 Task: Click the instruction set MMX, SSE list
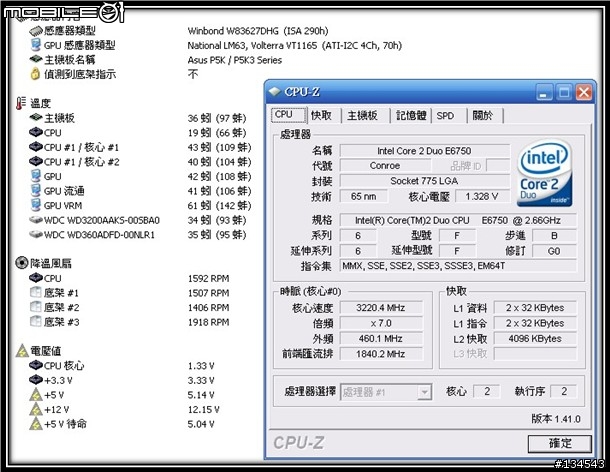458,266
